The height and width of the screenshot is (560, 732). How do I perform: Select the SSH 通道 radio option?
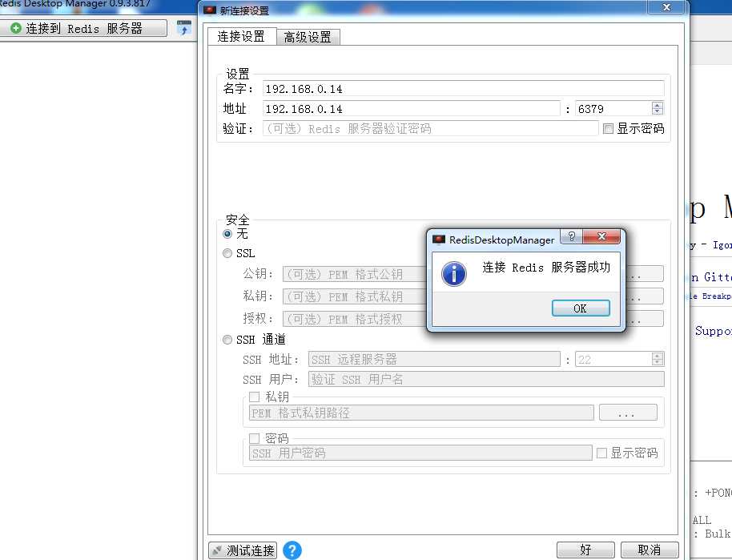(x=227, y=340)
